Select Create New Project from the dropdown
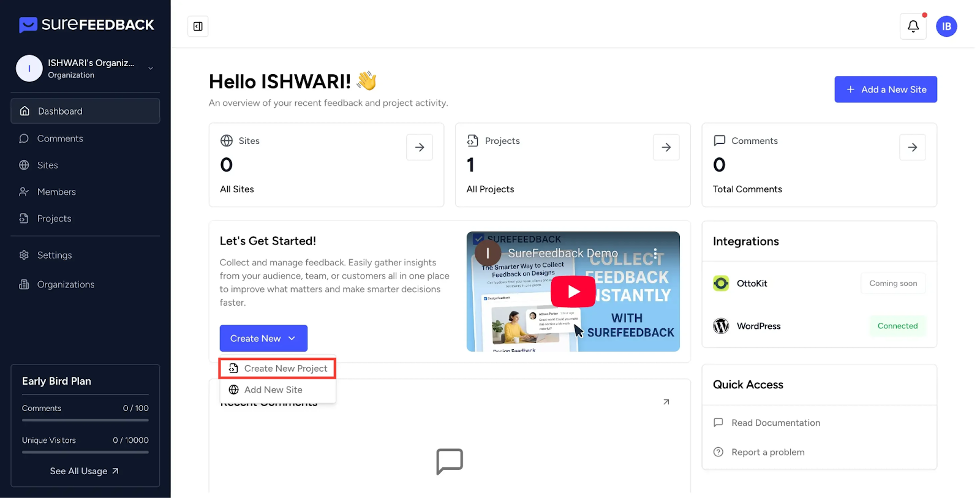 277,368
